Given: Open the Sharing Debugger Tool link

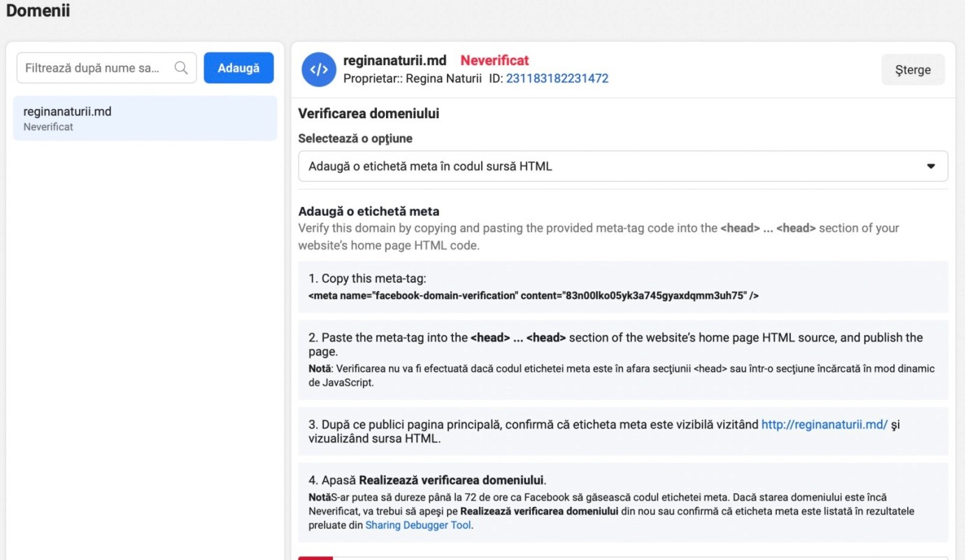Looking at the screenshot, I should (418, 525).
